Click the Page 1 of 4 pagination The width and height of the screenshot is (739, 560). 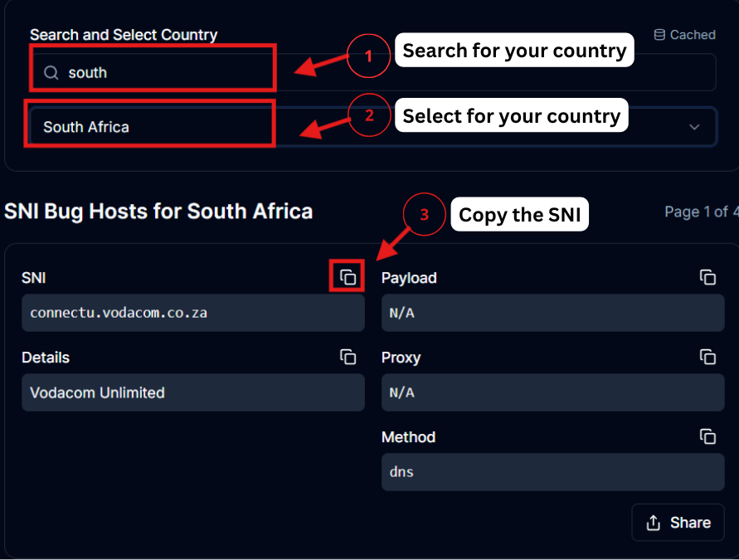point(701,212)
